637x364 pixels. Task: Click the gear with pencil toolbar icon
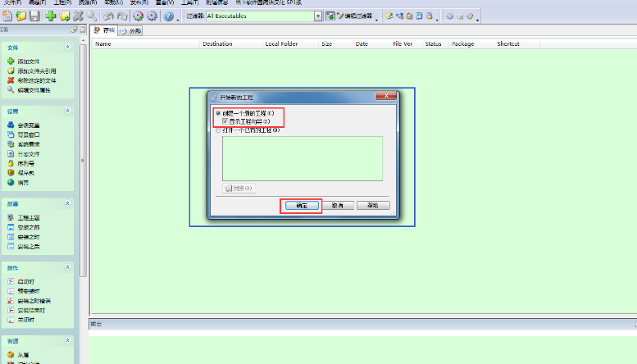coord(138,16)
